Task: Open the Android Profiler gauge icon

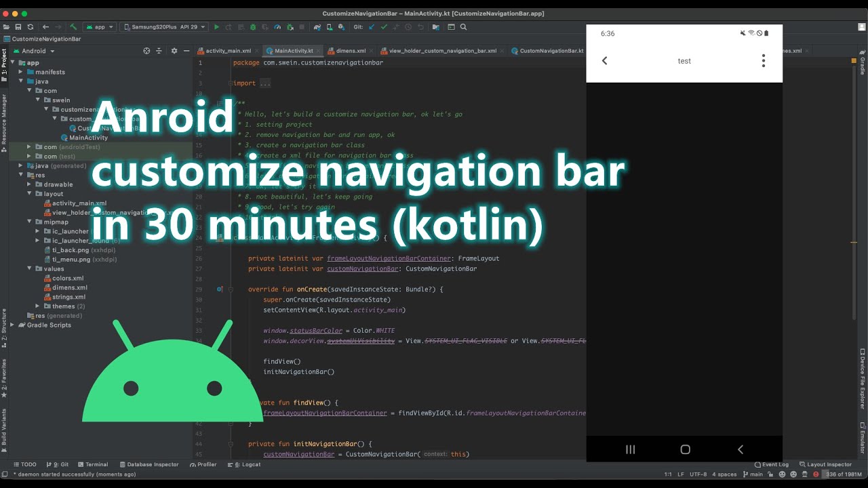Action: click(277, 27)
